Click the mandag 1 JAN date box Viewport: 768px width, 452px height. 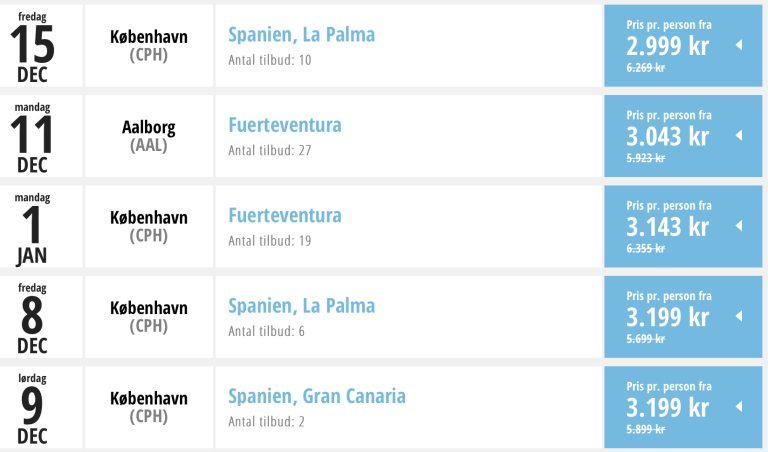[32, 226]
